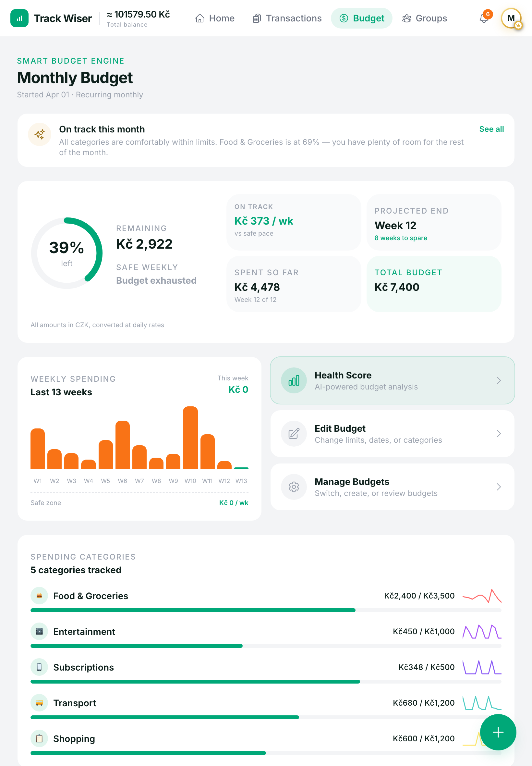
Task: Click the 39% left donut chart
Action: click(67, 253)
